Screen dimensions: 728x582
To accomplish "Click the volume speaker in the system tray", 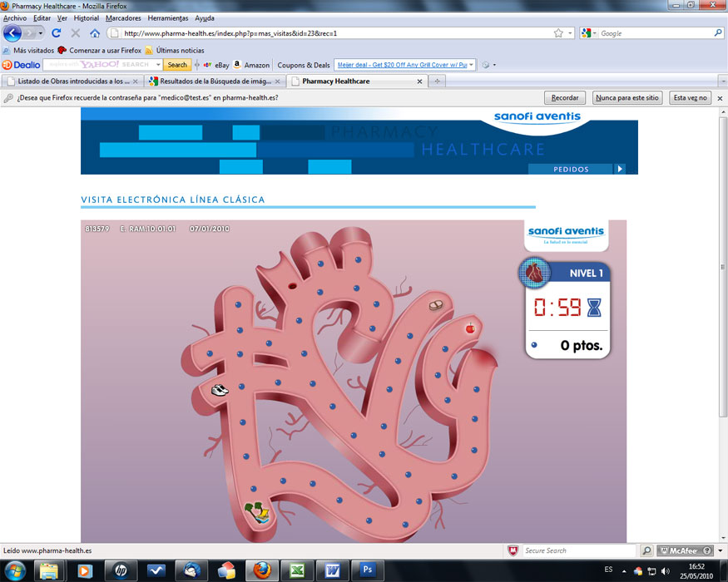I will [666, 571].
